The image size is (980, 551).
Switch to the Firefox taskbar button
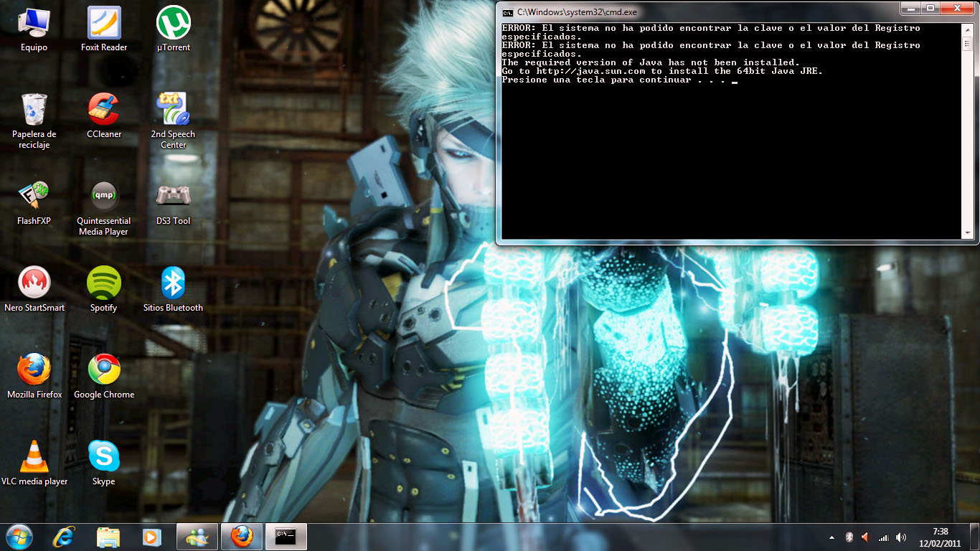[x=242, y=537]
